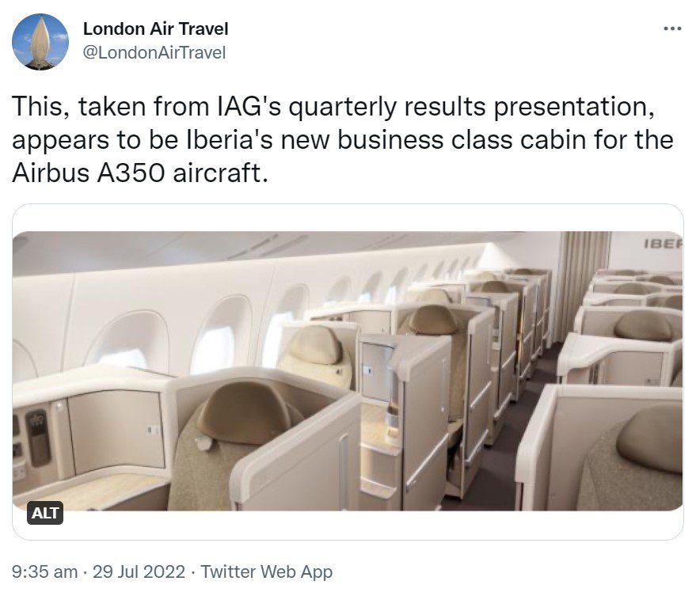This screenshot has height=596, width=700.
Task: Open the @LondonAirTravel handle link
Action: 154,53
